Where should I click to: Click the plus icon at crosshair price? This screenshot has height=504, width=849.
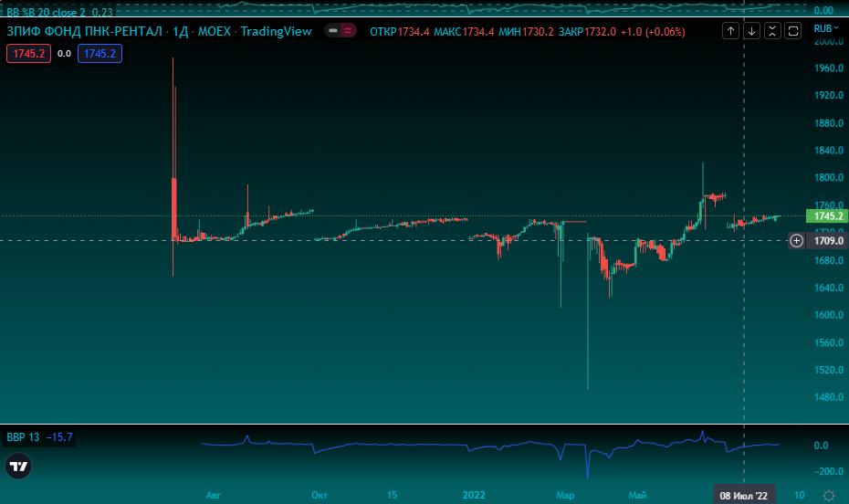796,240
